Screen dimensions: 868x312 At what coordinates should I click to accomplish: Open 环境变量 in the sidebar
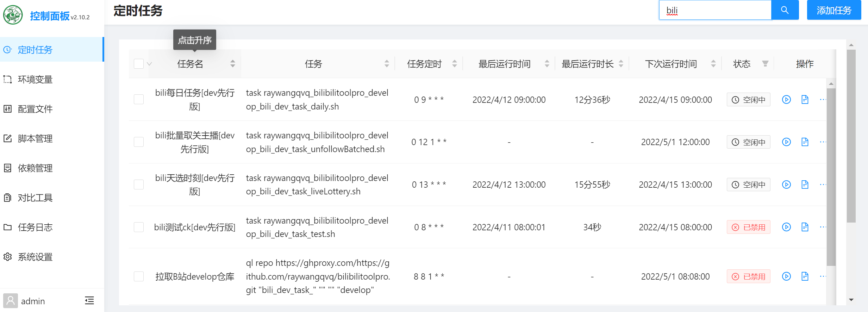tap(35, 80)
